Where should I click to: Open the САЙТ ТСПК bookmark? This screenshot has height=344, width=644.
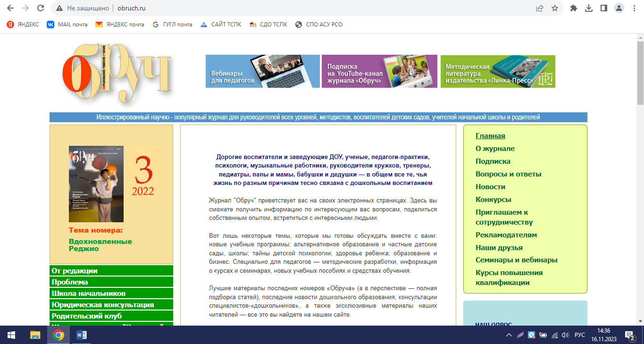coord(220,25)
